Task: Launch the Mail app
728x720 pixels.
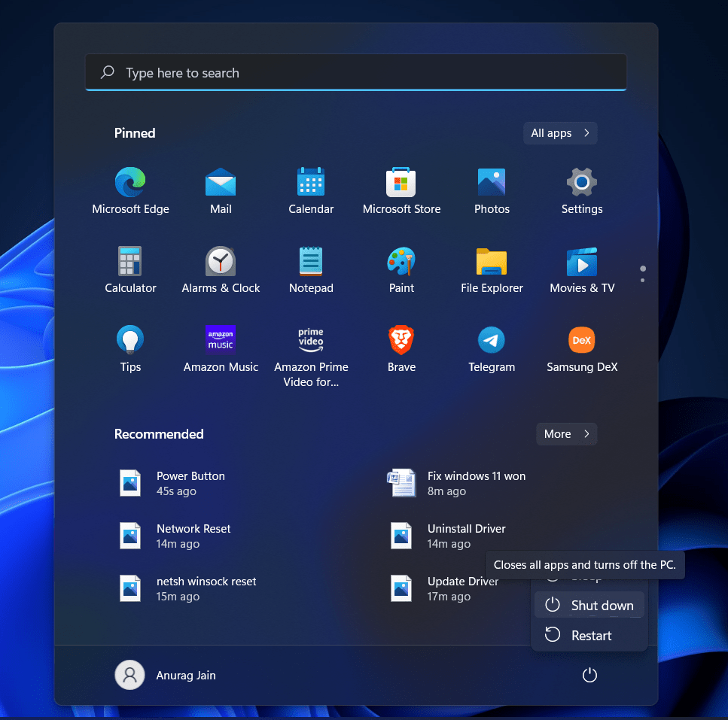Action: [x=221, y=190]
